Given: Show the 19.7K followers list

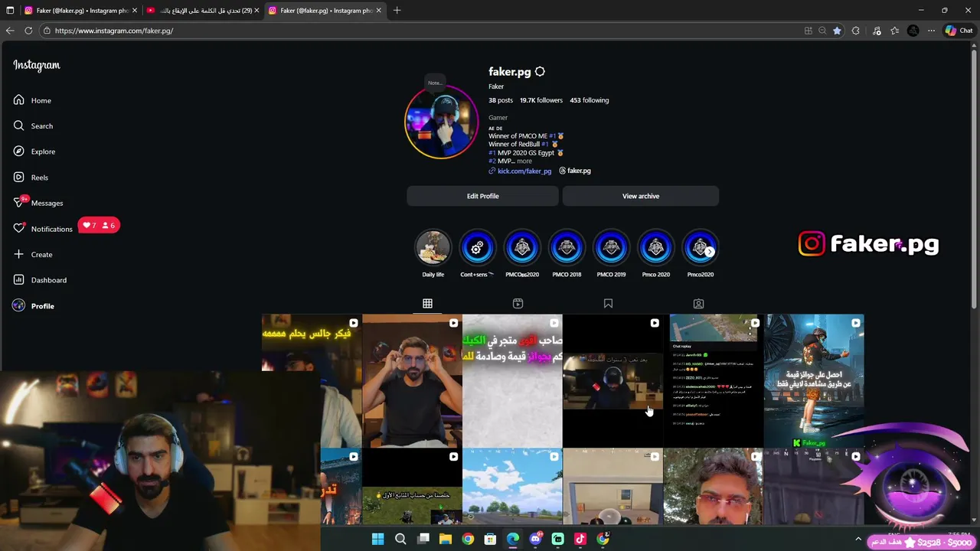Looking at the screenshot, I should click(541, 100).
